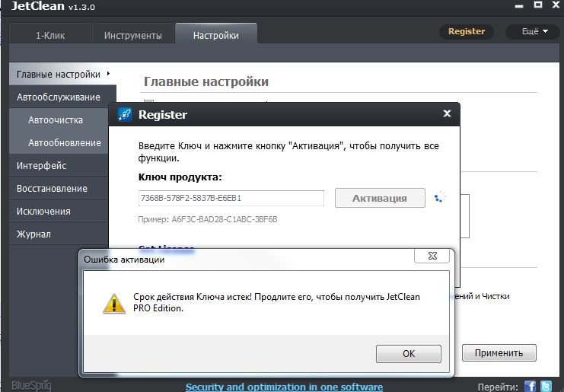Open Security and optimization in one software link
The image size is (564, 392).
point(284,387)
